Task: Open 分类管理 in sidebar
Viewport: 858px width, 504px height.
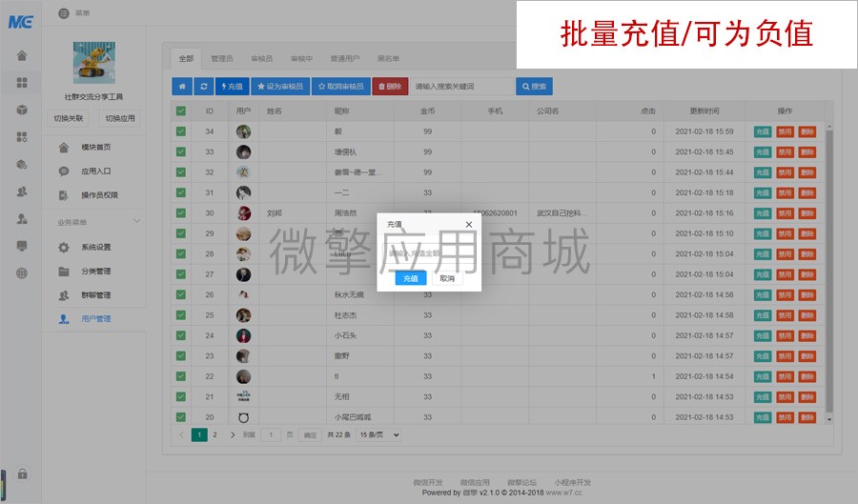Action: [x=94, y=272]
